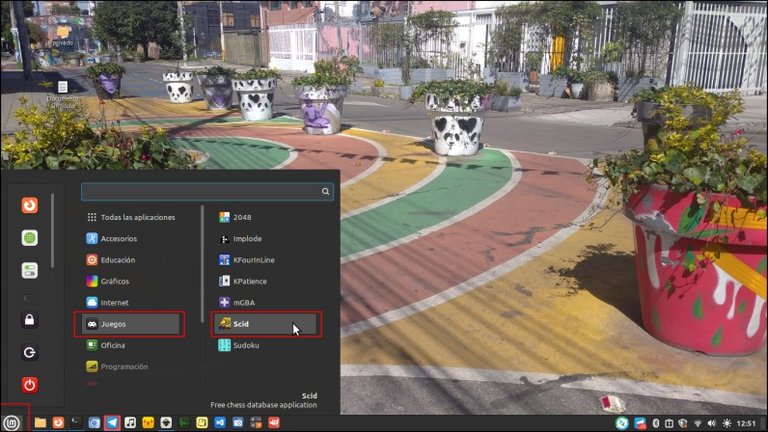Image resolution: width=768 pixels, height=432 pixels.
Task: Launch the mGBA emulator
Action: pos(267,303)
